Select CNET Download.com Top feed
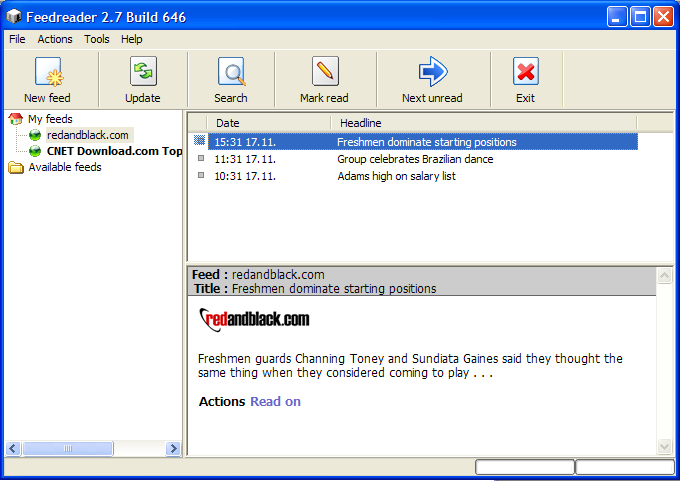680x481 pixels. click(x=114, y=151)
